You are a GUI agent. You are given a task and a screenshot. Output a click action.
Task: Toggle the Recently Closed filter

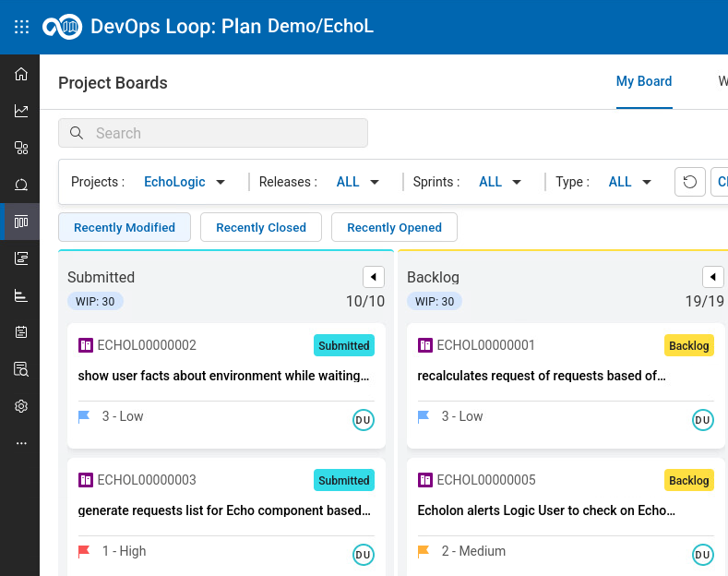pyautogui.click(x=261, y=227)
